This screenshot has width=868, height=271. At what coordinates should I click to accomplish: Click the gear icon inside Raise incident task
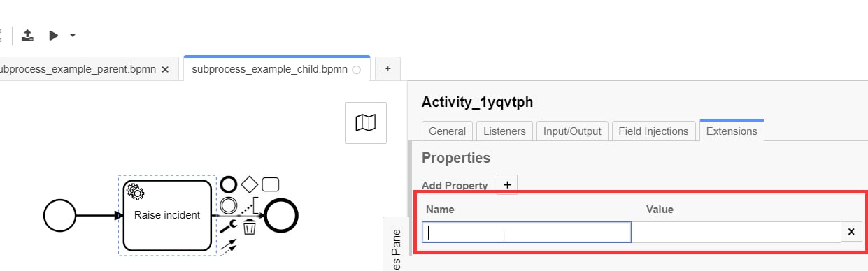click(x=135, y=191)
